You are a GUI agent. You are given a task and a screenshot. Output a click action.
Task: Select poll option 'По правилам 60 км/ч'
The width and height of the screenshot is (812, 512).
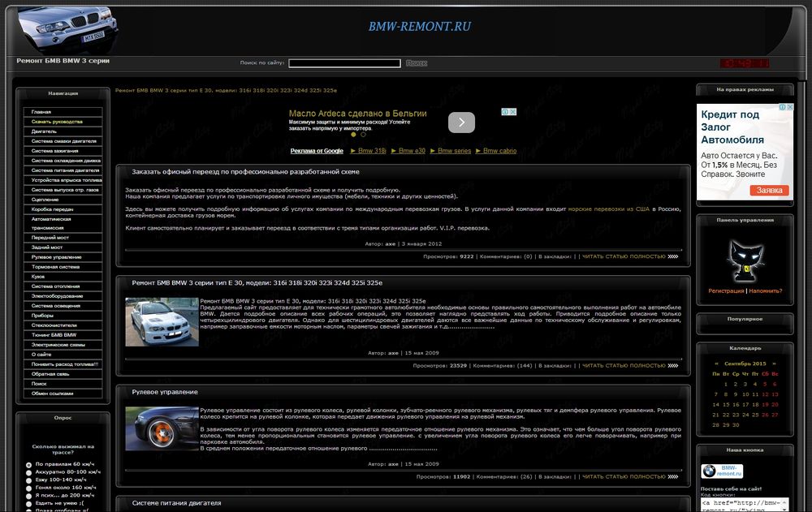[29, 465]
